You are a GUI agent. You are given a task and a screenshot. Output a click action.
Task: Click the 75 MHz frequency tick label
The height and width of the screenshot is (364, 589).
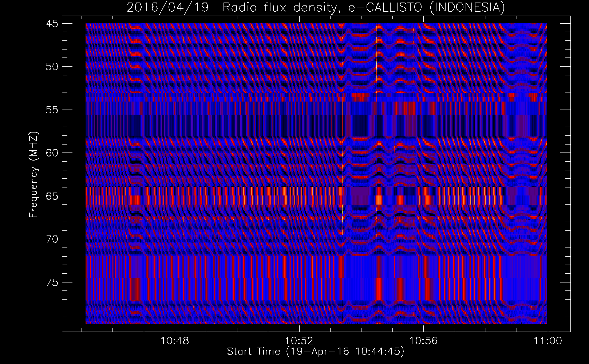[51, 282]
